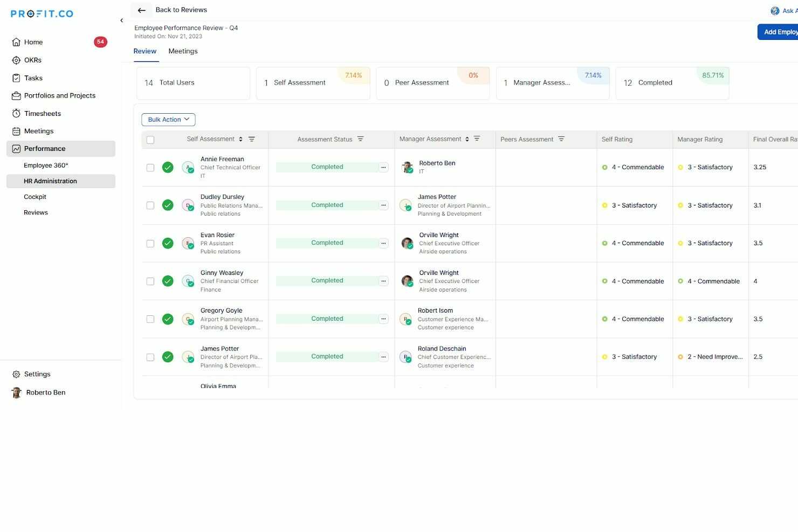This screenshot has width=798, height=532.
Task: Open filter icon in Assessment Status column
Action: point(361,139)
